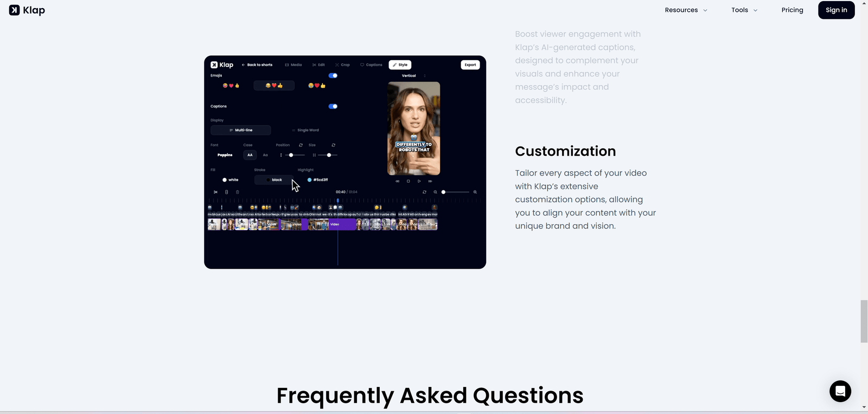Click the fast-forward icon under the video preview
This screenshot has width=868, height=414.
[x=430, y=181]
